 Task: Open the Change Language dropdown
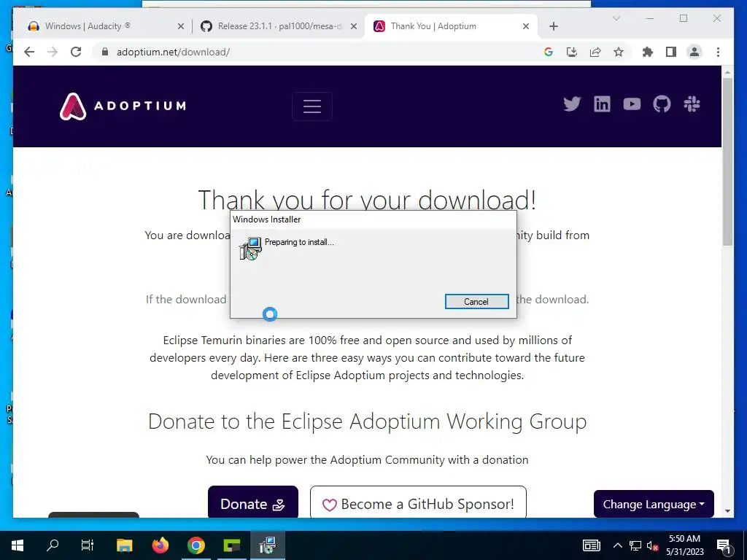(654, 504)
